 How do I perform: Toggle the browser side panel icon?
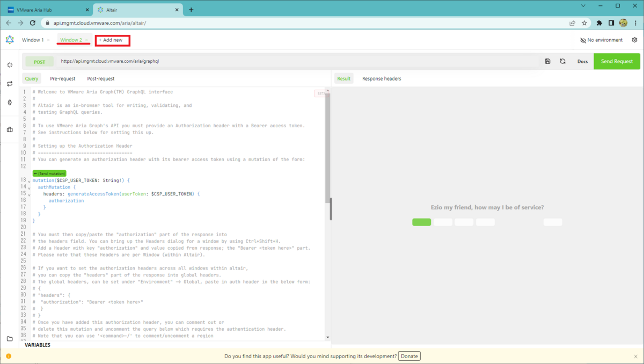pos(611,23)
